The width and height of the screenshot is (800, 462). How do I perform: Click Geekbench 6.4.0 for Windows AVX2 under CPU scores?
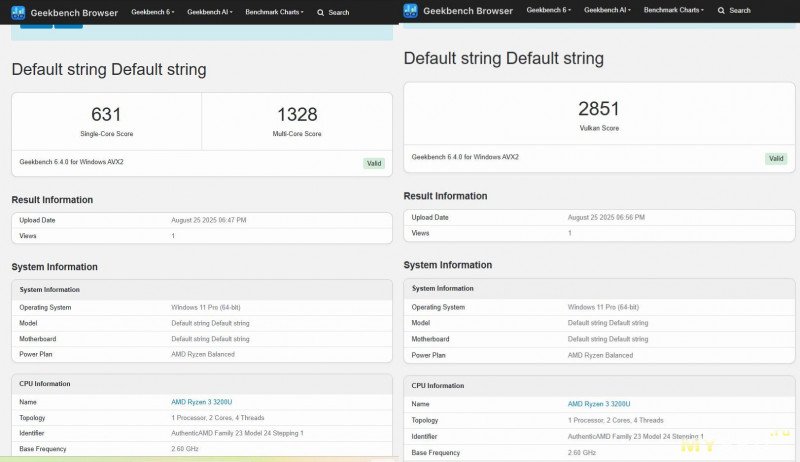[71, 162]
